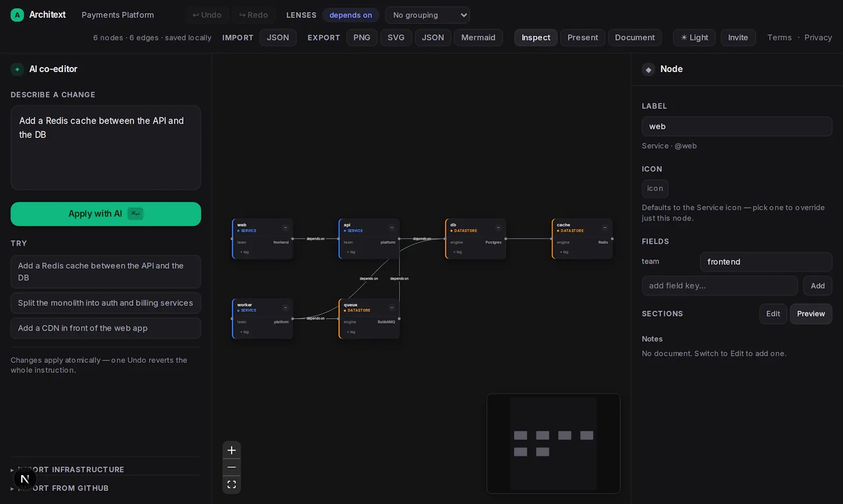The height and width of the screenshot is (504, 843).
Task: Add a tag to the db node
Action: [x=457, y=252]
